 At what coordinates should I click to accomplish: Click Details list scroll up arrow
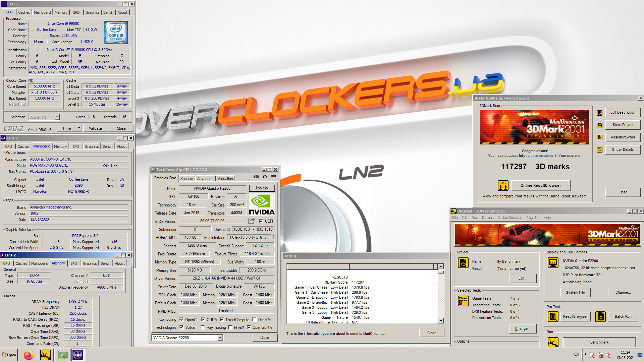(x=441, y=266)
